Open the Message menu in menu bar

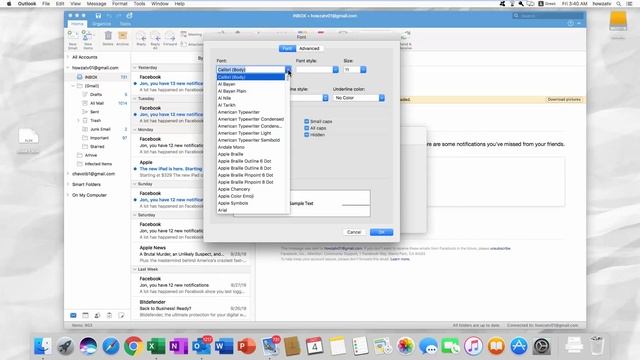96,4
